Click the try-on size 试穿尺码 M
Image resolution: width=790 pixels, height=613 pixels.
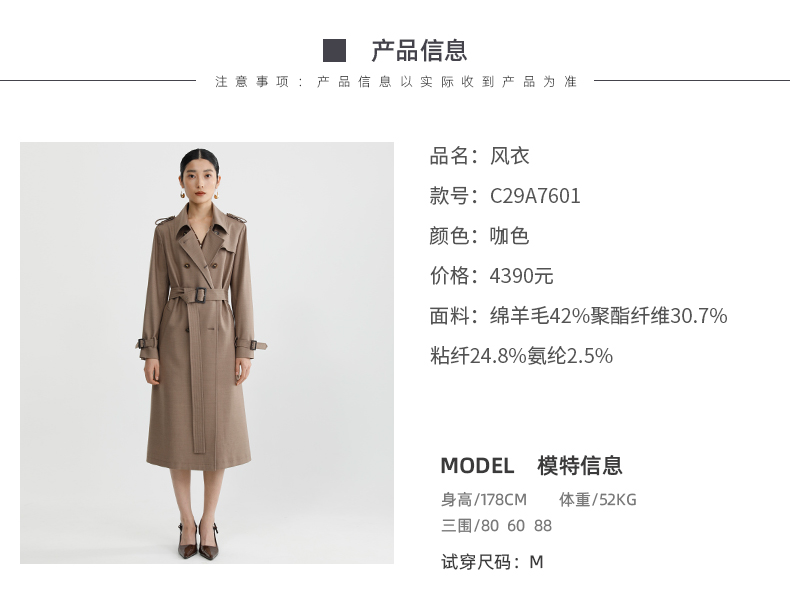(x=492, y=562)
